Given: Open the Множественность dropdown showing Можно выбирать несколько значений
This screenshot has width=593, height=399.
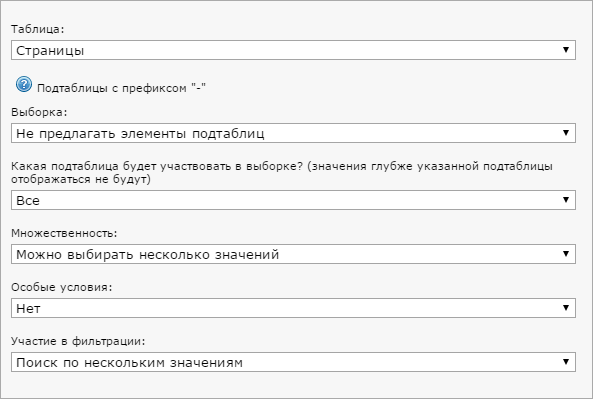Looking at the screenshot, I should click(x=293, y=254).
